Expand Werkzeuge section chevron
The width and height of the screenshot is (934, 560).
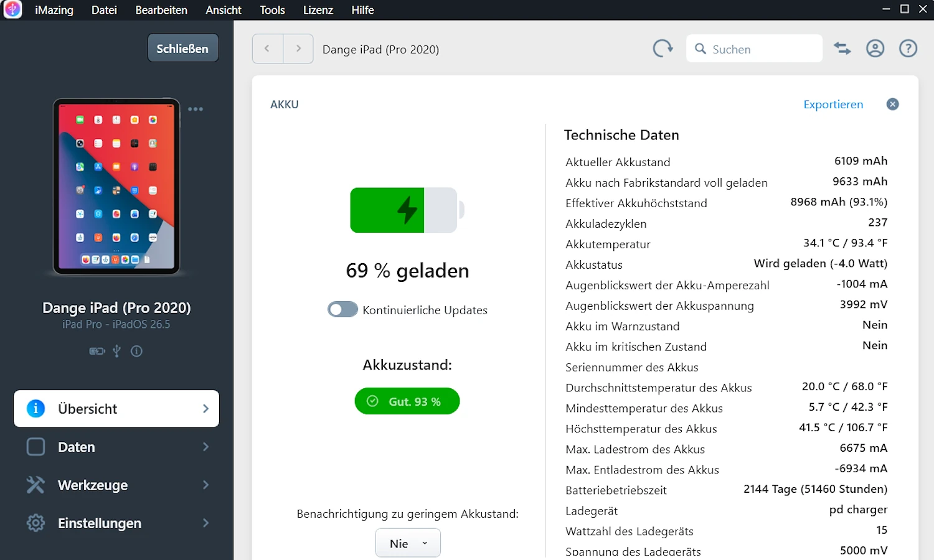pos(205,485)
